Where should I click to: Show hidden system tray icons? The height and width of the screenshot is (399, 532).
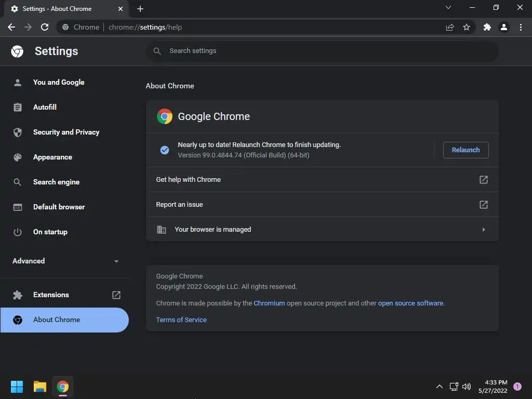[x=440, y=387]
